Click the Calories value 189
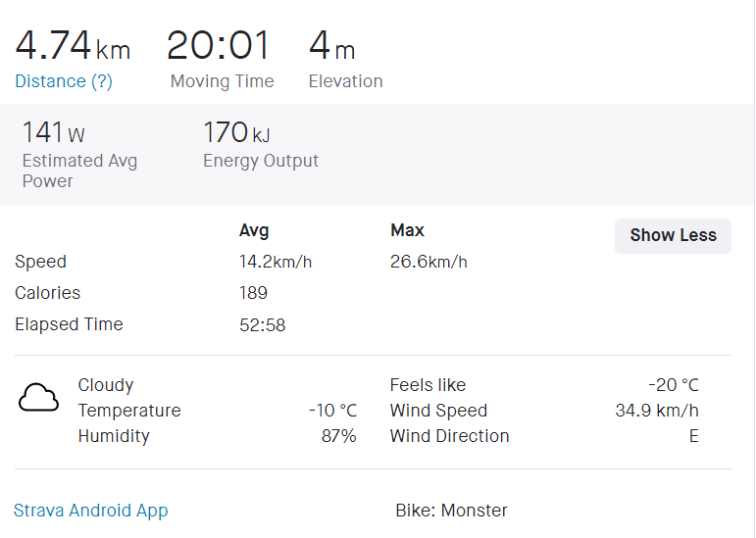The width and height of the screenshot is (756, 538). pos(253,293)
